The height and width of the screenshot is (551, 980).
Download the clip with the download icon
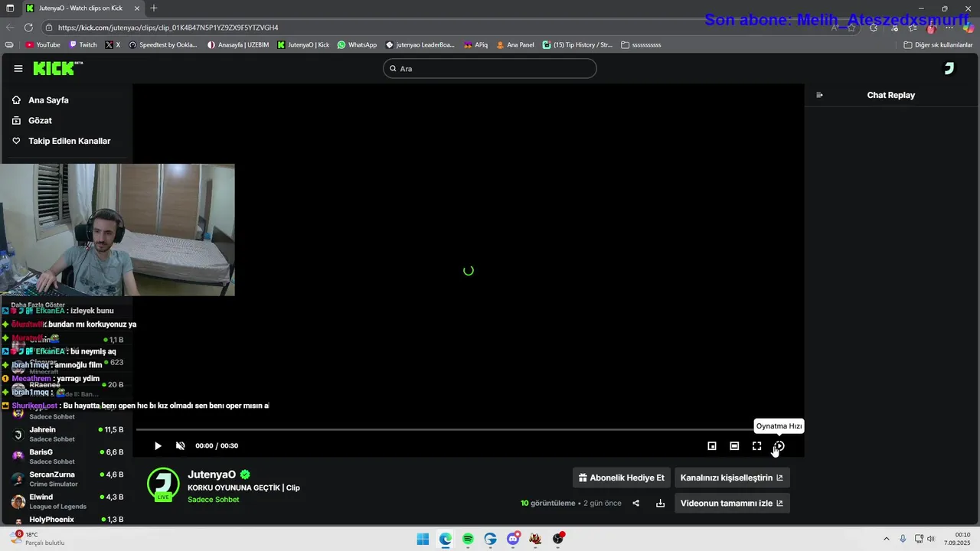point(660,503)
